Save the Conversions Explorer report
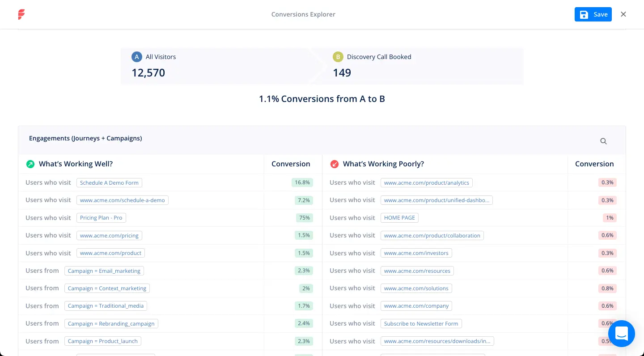Image resolution: width=644 pixels, height=356 pixels. click(593, 14)
